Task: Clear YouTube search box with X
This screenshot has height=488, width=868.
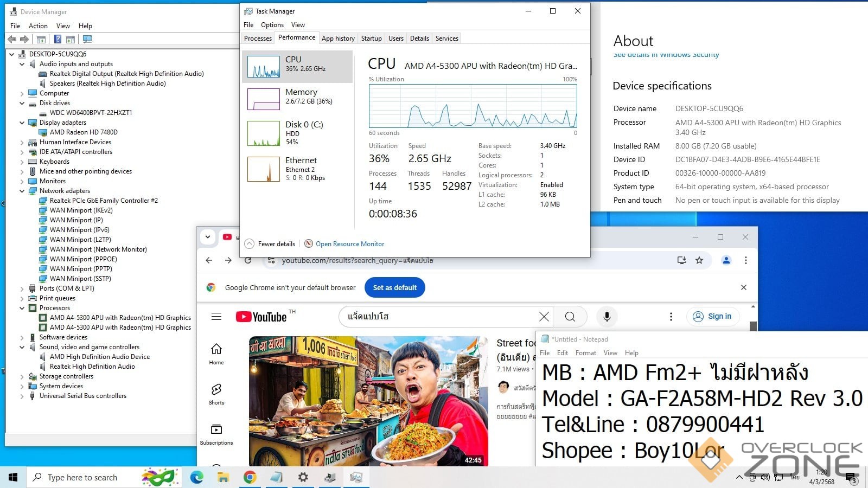Action: click(x=544, y=317)
